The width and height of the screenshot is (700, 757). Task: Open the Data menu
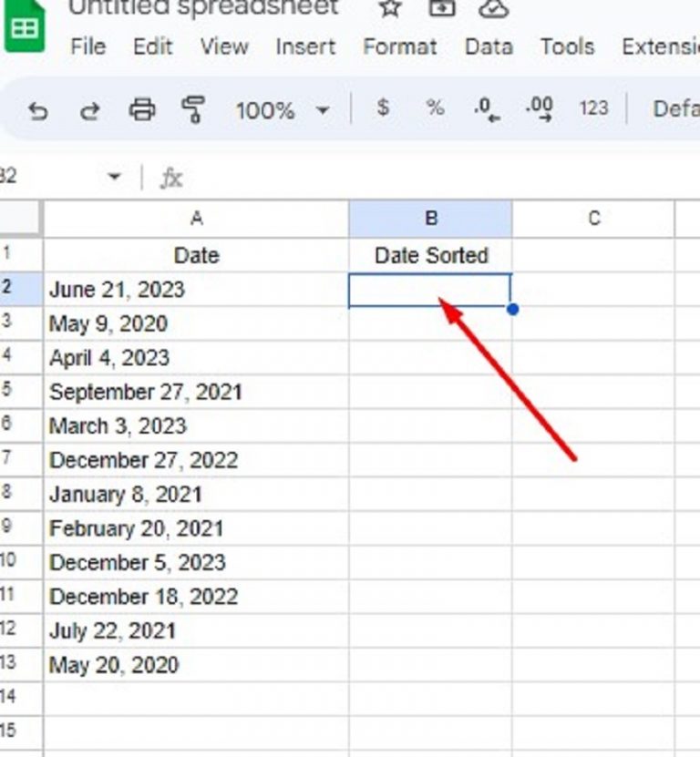(x=489, y=47)
